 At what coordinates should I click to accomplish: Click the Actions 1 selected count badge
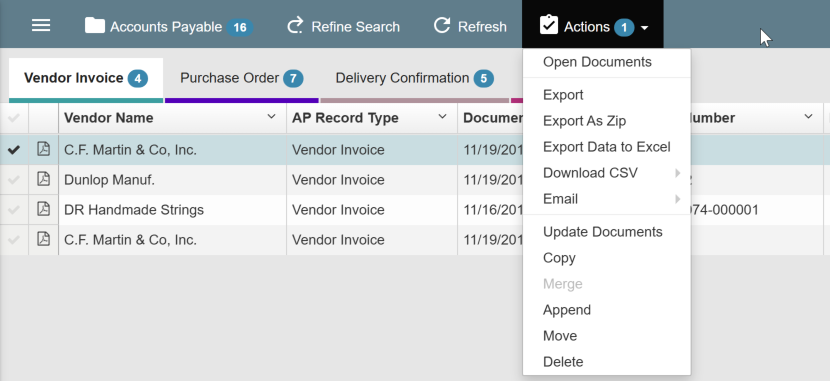click(x=624, y=27)
